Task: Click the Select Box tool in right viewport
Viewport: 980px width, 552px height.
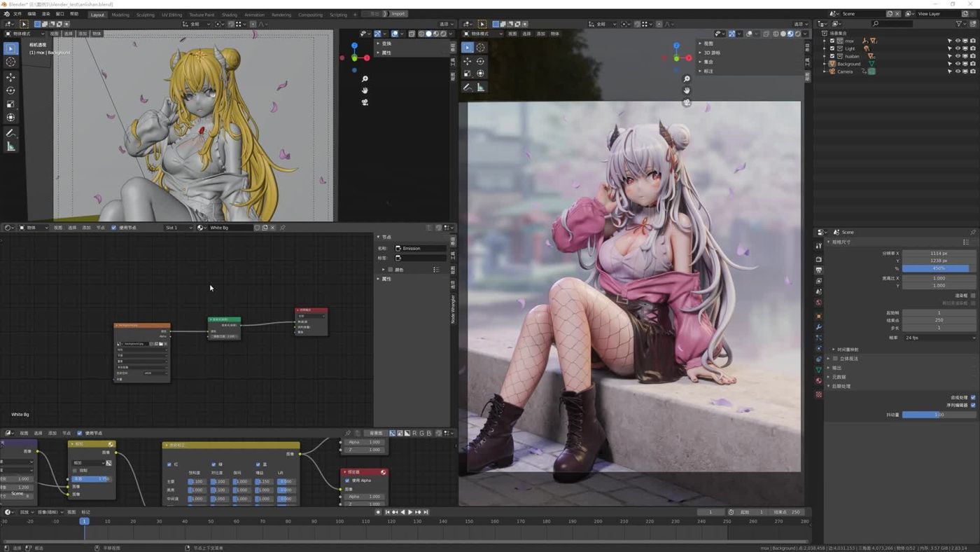Action: pyautogui.click(x=468, y=48)
